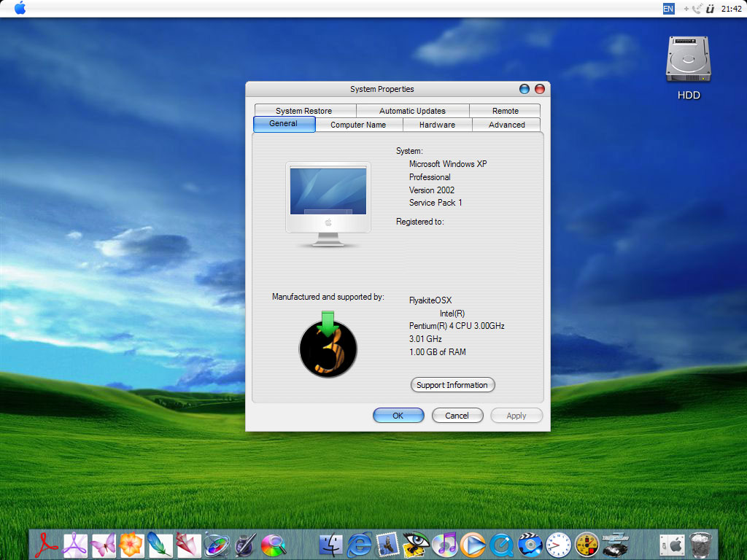Viewport: 747px width, 560px height.
Task: Open the HDD drive icon on the desktop
Action: coord(689,68)
